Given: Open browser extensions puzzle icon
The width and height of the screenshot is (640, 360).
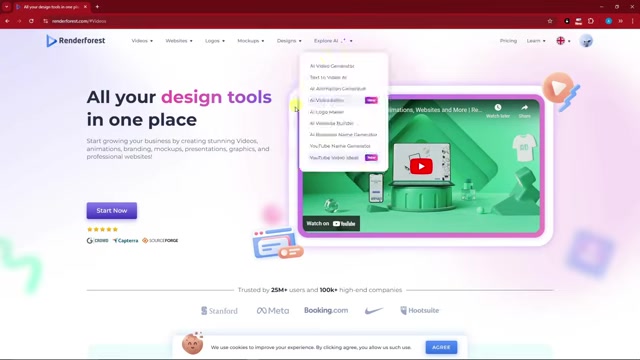Looking at the screenshot, I should 591,21.
